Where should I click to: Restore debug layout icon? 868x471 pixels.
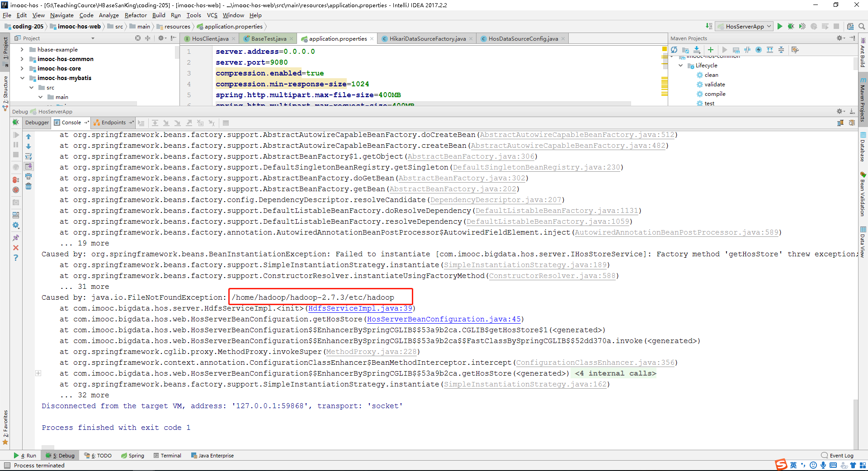click(16, 215)
